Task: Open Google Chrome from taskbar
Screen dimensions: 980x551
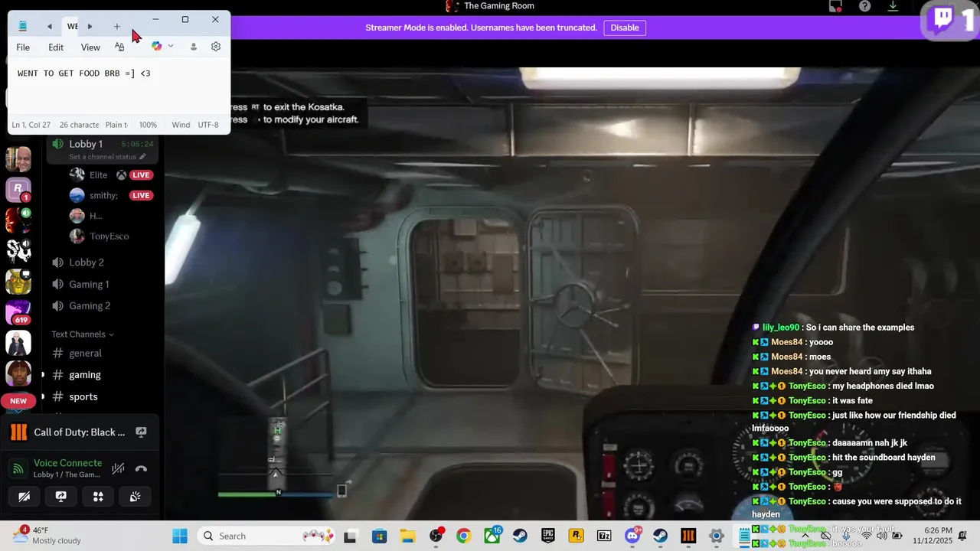Action: [463, 536]
